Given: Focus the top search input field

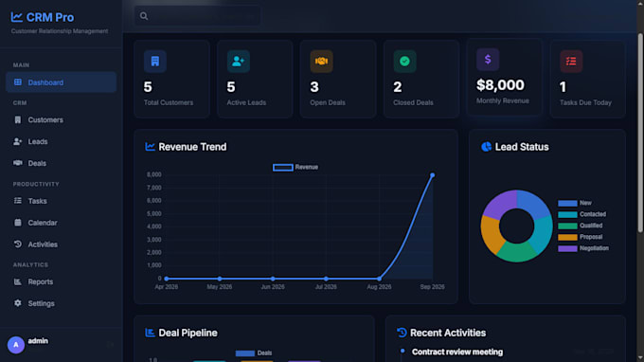Looking at the screenshot, I should 198,16.
